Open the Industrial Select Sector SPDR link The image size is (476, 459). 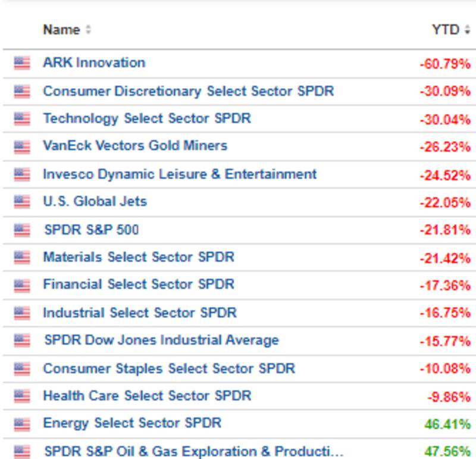click(139, 313)
